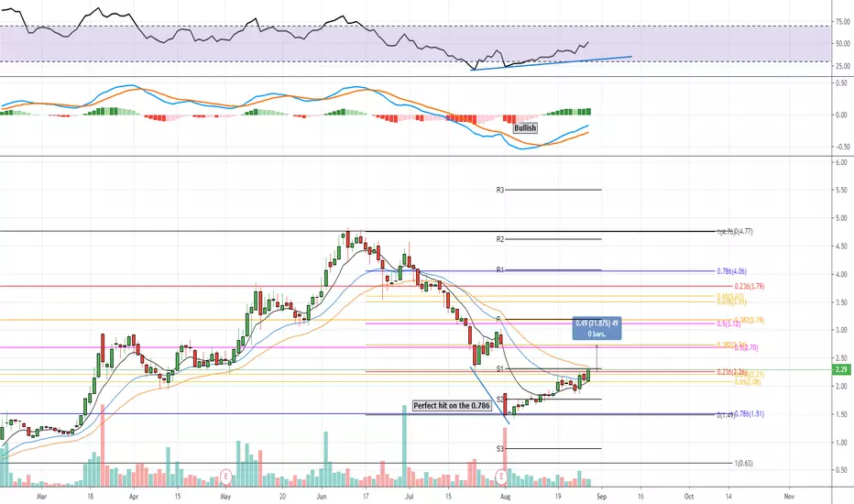This screenshot has width=854, height=504.
Task: Click the Jul date on time axis
Action: pyautogui.click(x=409, y=497)
